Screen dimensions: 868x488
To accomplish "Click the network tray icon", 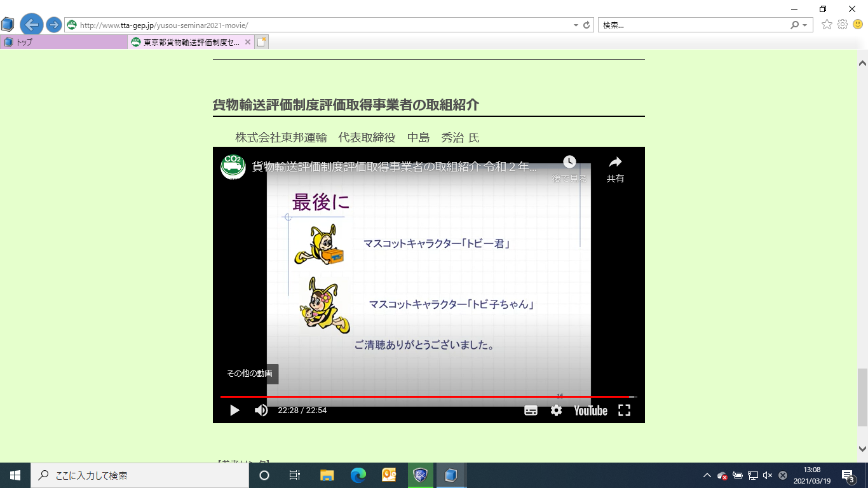I will pyautogui.click(x=752, y=475).
